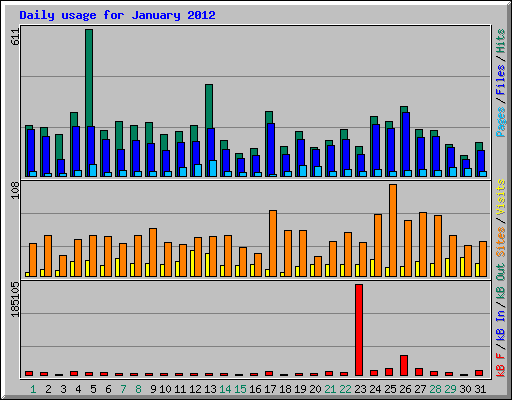Click green day label 14
This screenshot has width=512, height=400.
[225, 389]
